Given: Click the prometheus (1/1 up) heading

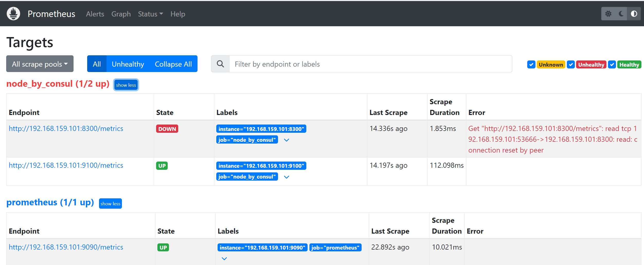Looking at the screenshot, I should point(50,202).
